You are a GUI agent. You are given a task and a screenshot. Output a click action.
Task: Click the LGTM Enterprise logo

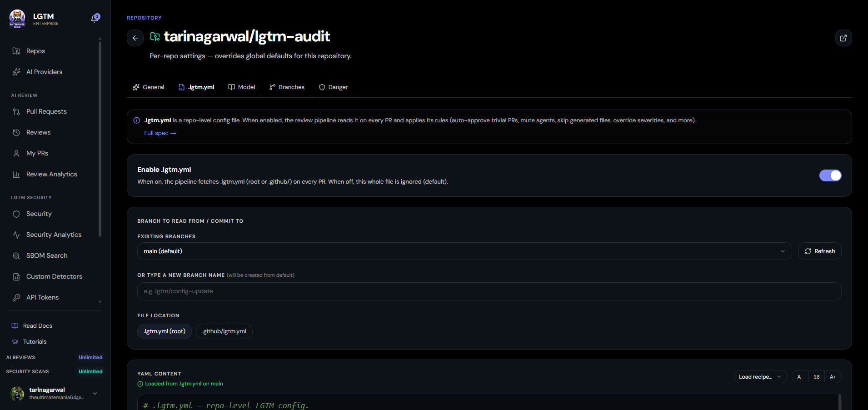click(17, 19)
